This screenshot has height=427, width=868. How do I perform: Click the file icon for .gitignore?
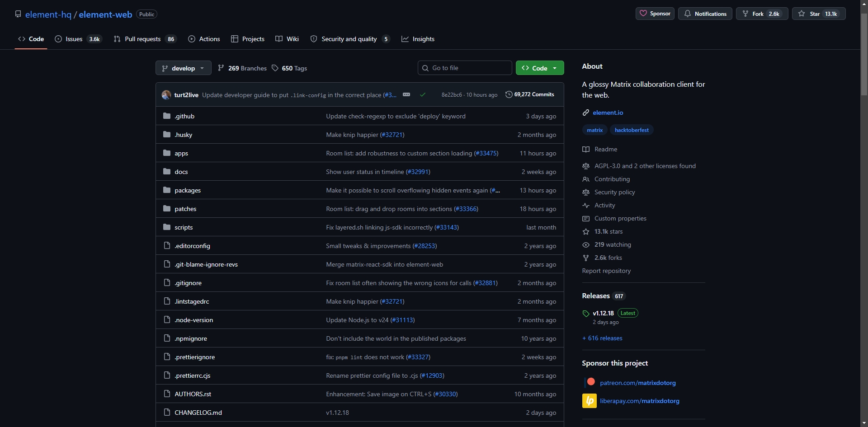click(167, 283)
